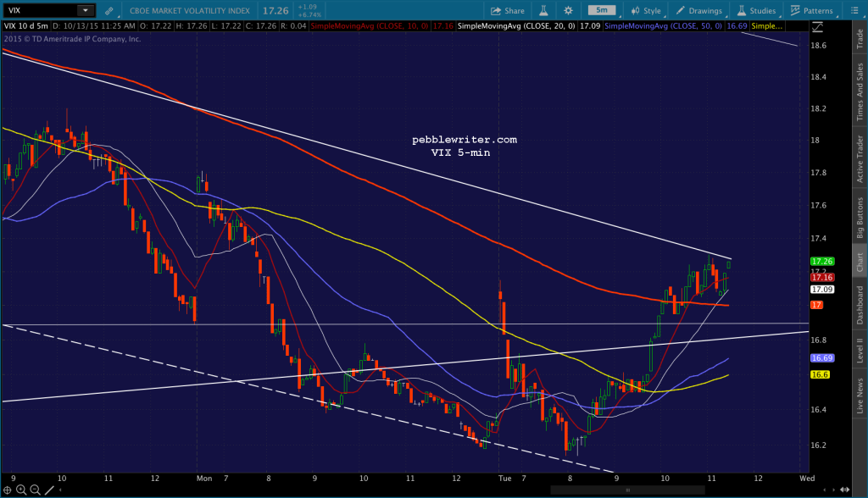This screenshot has width=868, height=498.
Task: Click the scroll left arrow at bottom right
Action: tap(824, 490)
